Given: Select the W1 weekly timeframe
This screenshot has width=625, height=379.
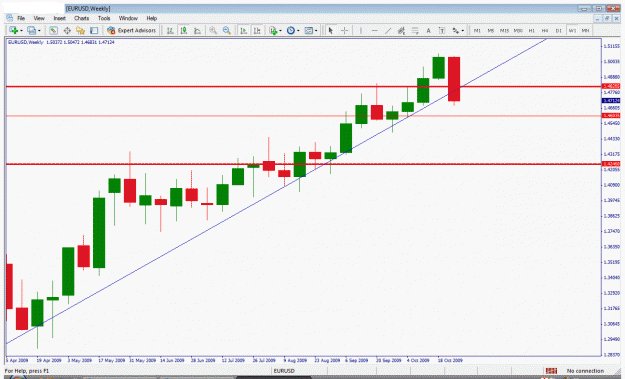Looking at the screenshot, I should coord(572,30).
